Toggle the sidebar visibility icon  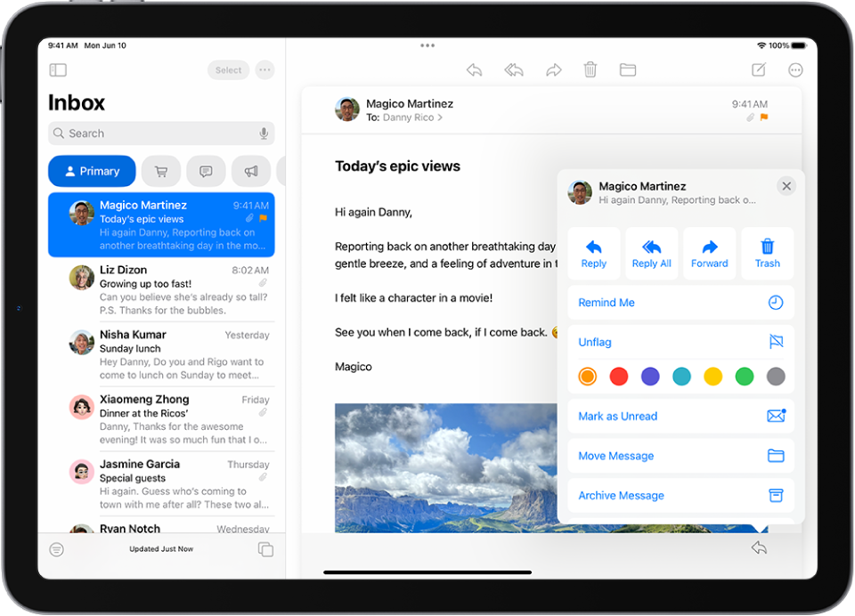pyautogui.click(x=58, y=69)
